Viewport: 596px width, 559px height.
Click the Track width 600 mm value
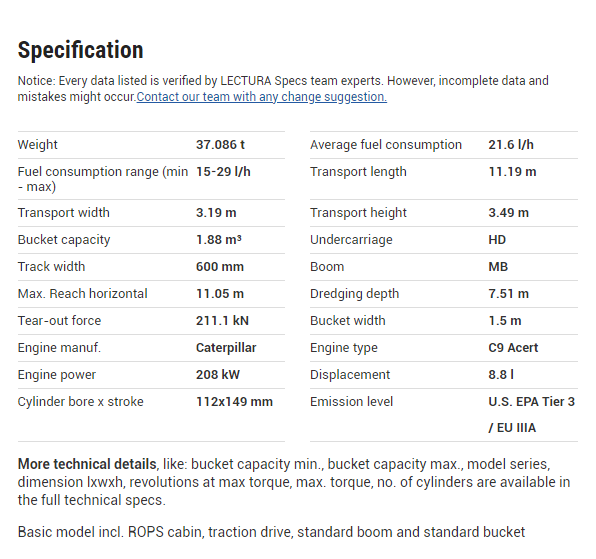220,267
